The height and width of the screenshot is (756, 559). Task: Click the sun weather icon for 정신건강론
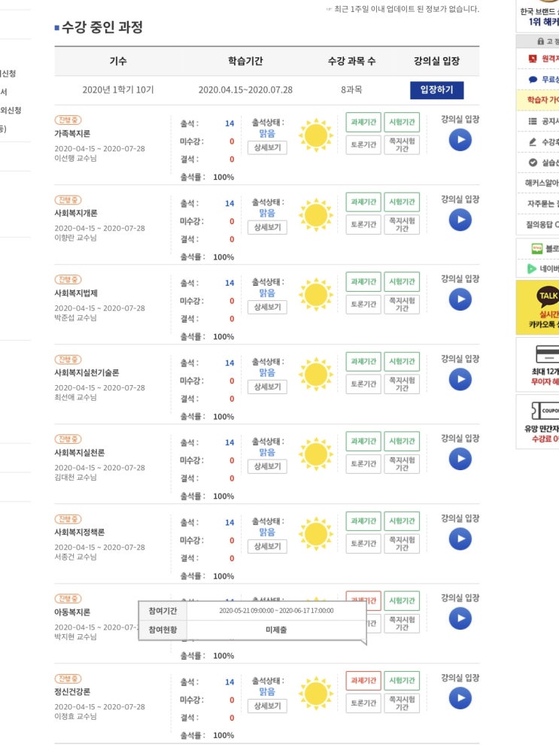[316, 694]
